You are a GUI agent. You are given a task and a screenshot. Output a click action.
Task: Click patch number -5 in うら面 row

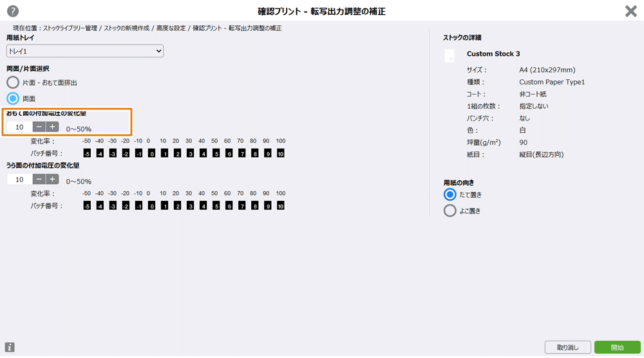point(86,206)
